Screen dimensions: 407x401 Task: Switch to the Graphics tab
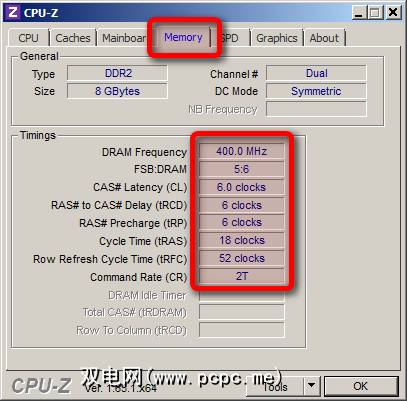[277, 38]
